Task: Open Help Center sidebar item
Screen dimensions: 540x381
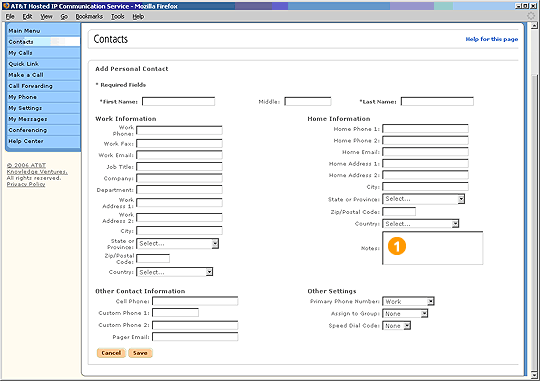Action: [x=43, y=141]
